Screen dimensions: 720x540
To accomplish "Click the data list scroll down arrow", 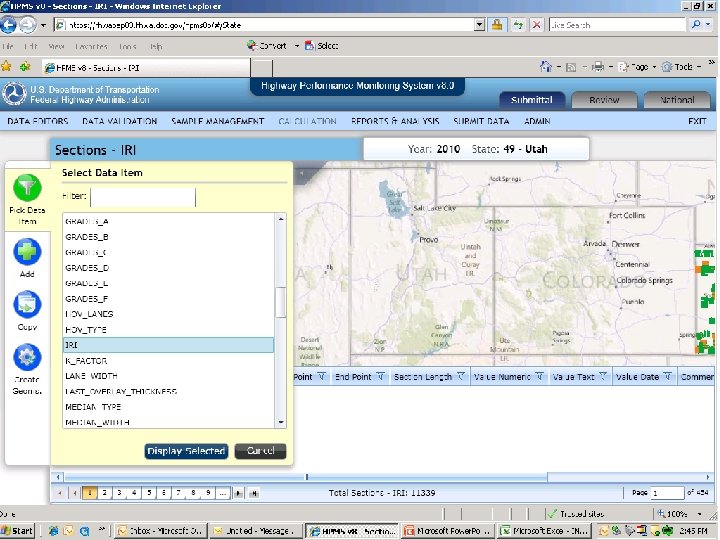I will (281, 422).
